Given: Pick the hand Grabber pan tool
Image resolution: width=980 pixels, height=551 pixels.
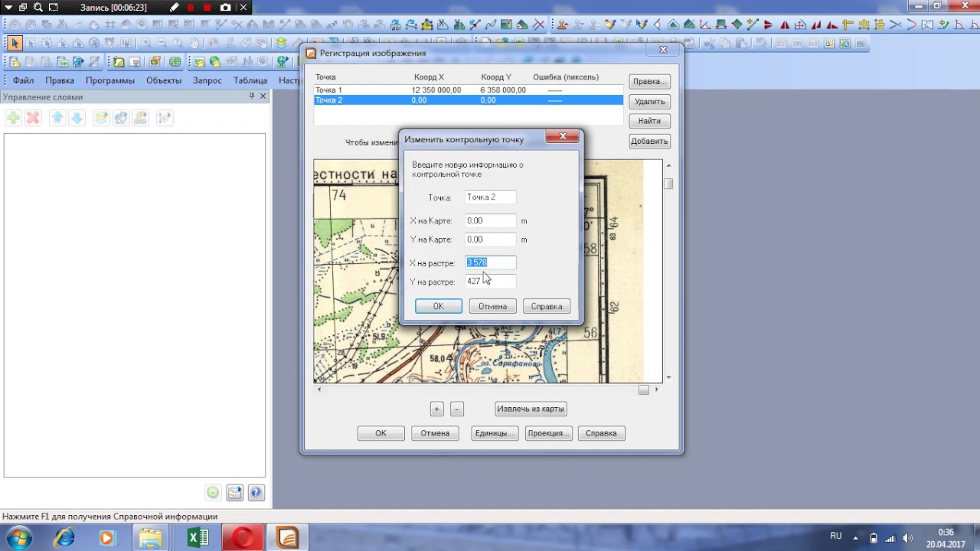Looking at the screenshot, I should (x=194, y=43).
